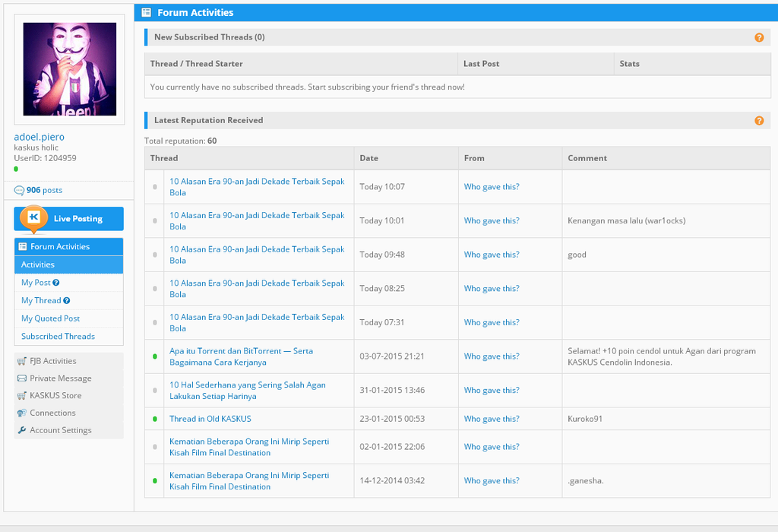This screenshot has height=532, width=778.
Task: Click the Connections icon in sidebar
Action: click(x=22, y=413)
